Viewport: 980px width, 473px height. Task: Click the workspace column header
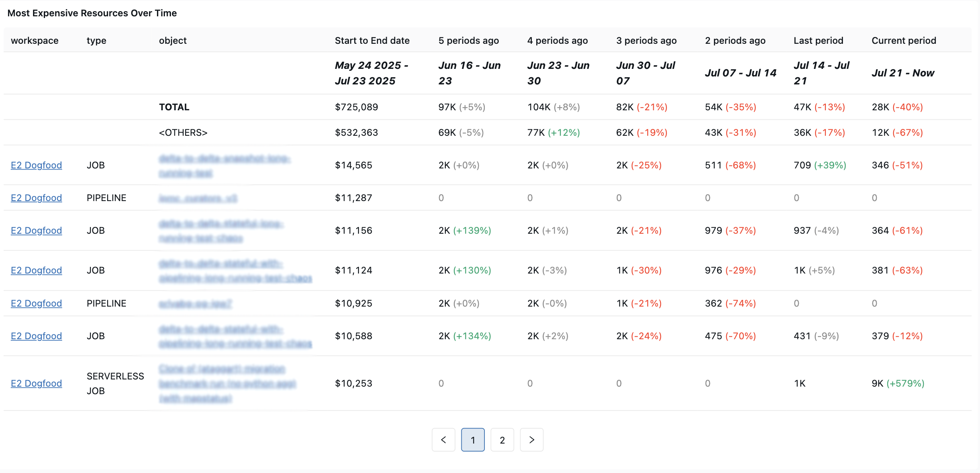35,41
